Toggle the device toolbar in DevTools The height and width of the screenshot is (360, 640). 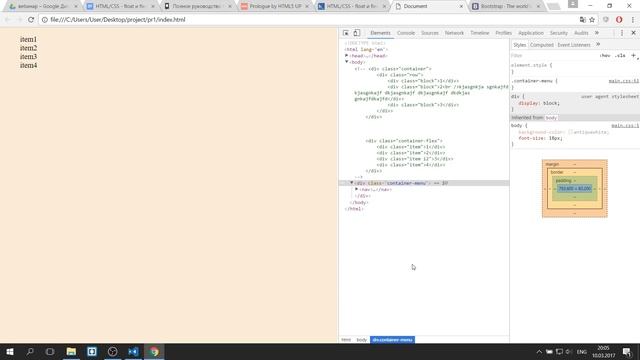pyautogui.click(x=356, y=33)
